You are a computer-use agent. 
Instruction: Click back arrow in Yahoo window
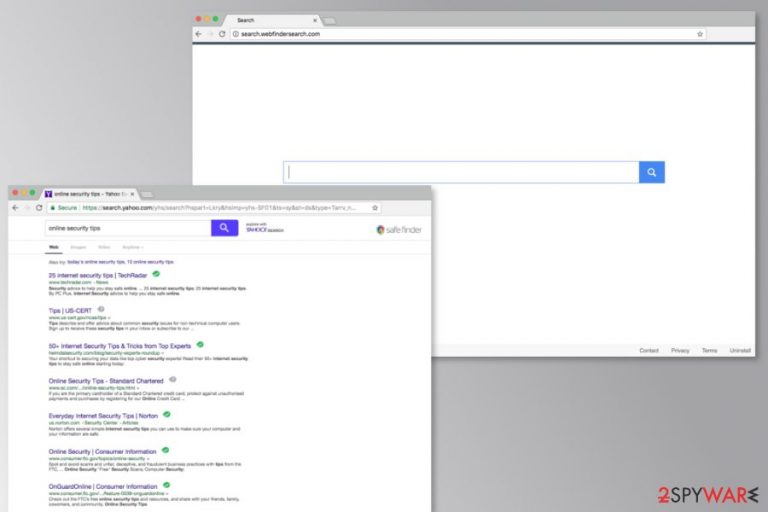15,208
